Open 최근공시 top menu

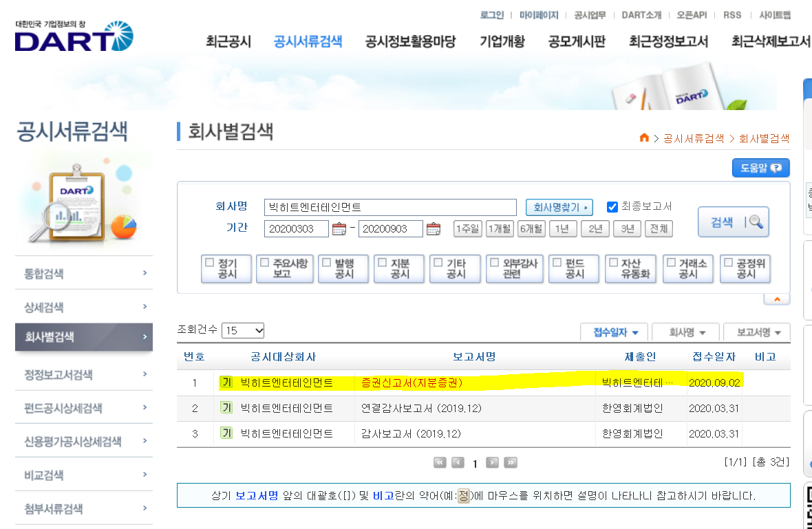(228, 41)
